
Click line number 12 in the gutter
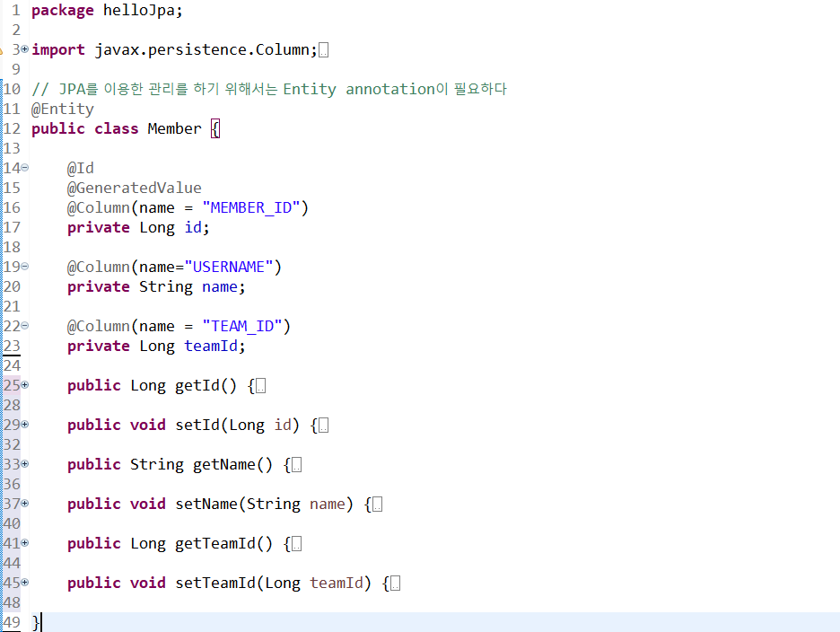click(x=12, y=128)
